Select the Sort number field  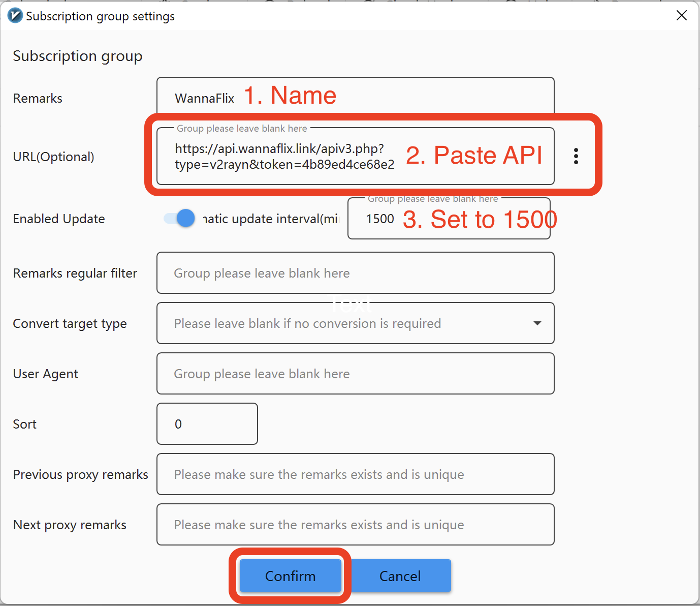pyautogui.click(x=207, y=424)
